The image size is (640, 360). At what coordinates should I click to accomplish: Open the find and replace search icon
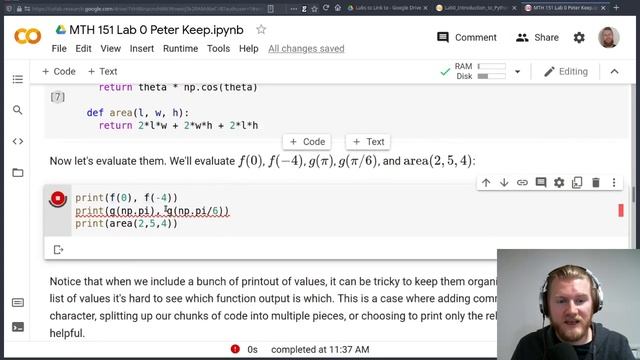tap(18, 110)
